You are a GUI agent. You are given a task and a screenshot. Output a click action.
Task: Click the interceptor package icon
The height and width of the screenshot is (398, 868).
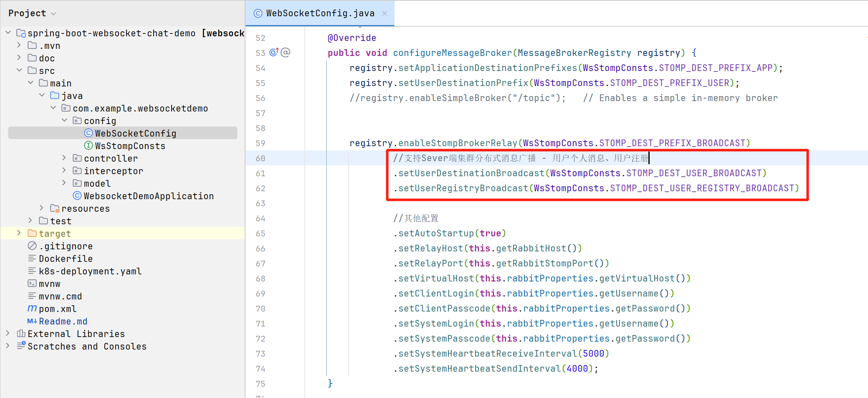tap(77, 170)
